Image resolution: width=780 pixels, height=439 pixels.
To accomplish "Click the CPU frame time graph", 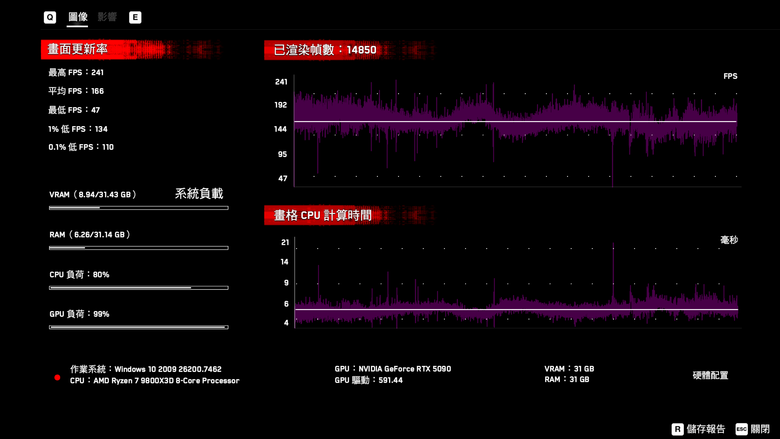I will [x=516, y=282].
